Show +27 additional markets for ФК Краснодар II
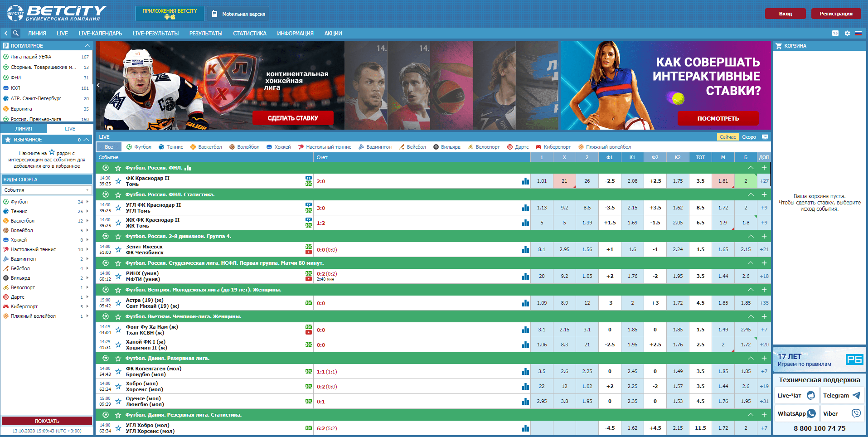The image size is (868, 437). [764, 181]
